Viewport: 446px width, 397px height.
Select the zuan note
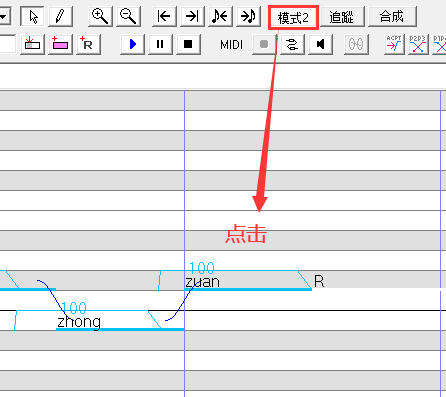248,281
